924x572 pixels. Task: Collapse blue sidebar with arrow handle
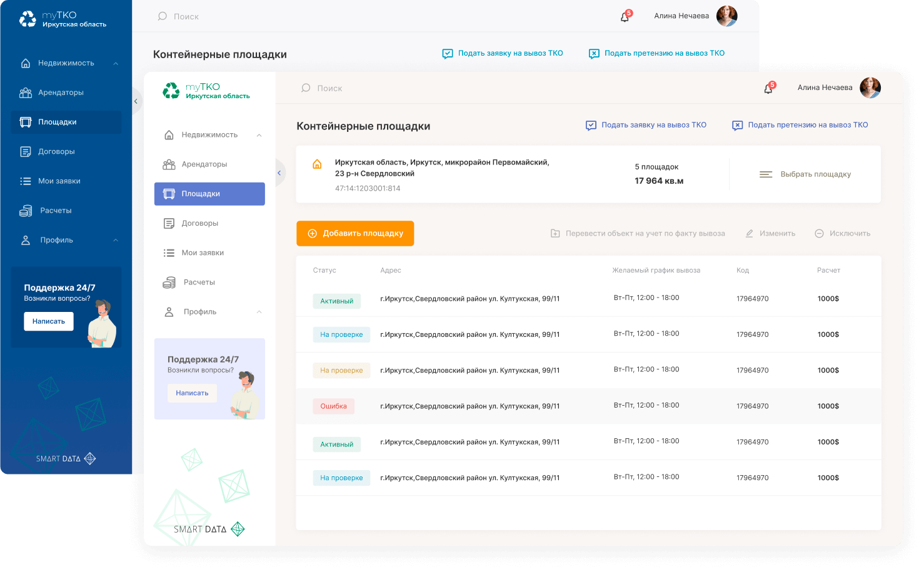[136, 101]
